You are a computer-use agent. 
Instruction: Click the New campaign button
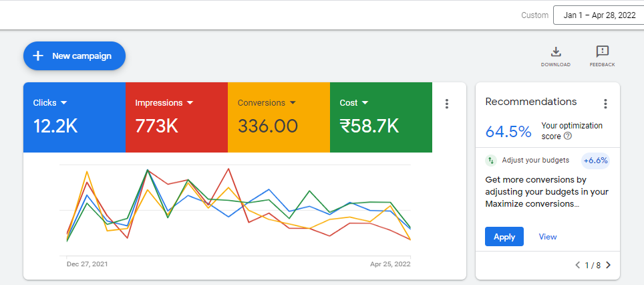point(74,56)
